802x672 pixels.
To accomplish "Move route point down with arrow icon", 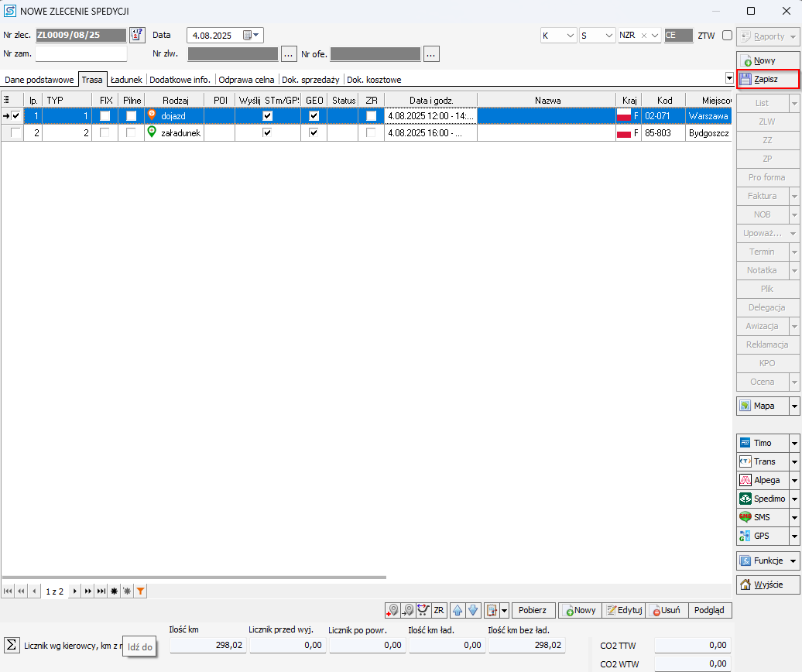I will click(473, 610).
